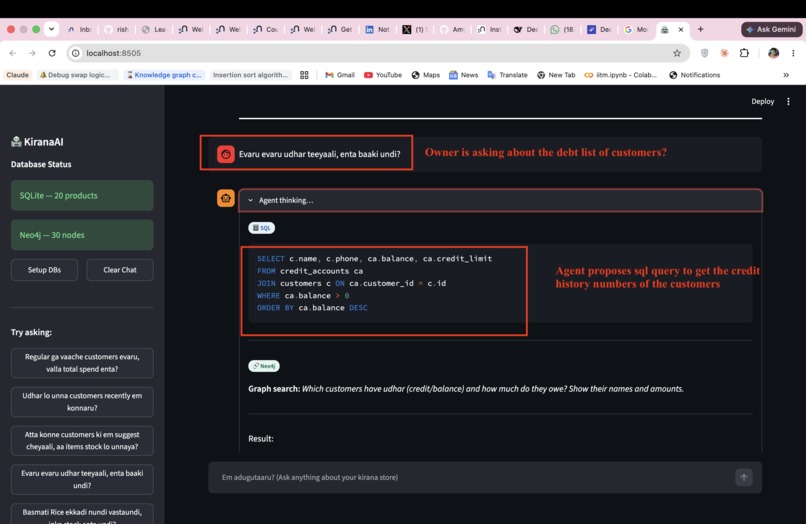Open the YouTube bookmark
This screenshot has width=806, height=524.
pos(383,75)
